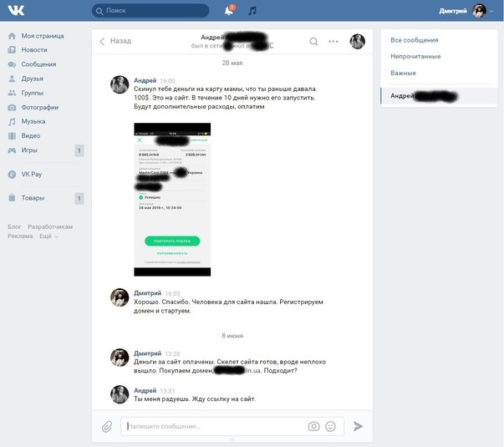The height and width of the screenshot is (447, 504).
Task: Open VK Pay from the sidebar
Action: pos(32,174)
